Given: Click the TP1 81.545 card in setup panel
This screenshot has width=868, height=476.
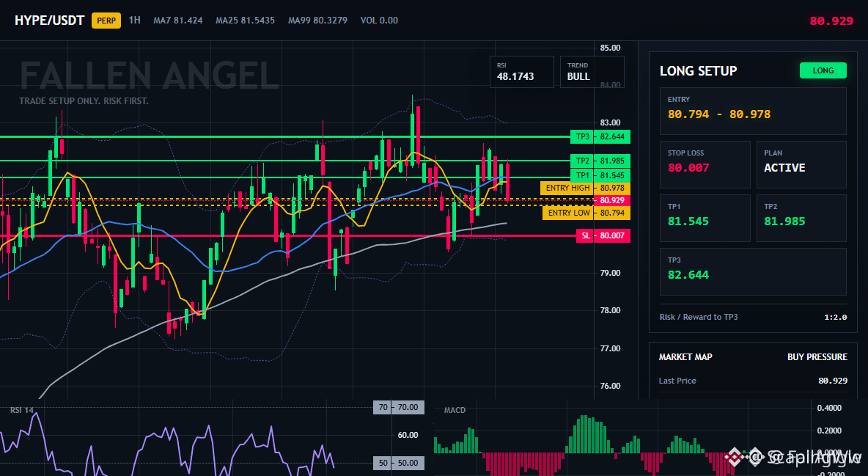Looking at the screenshot, I should (x=705, y=218).
